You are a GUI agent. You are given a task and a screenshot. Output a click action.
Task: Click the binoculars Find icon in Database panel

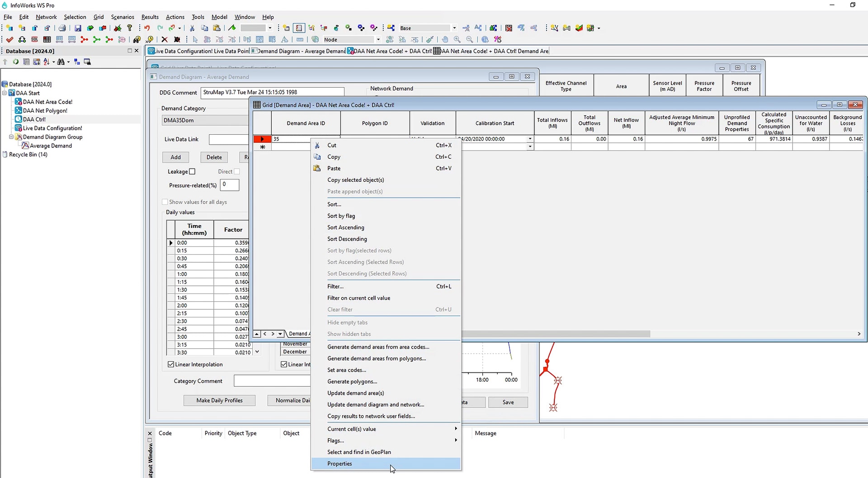(x=61, y=62)
